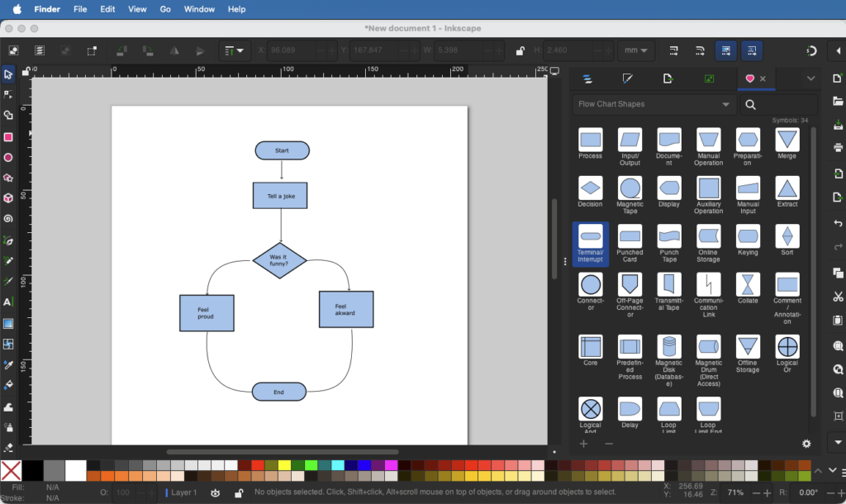This screenshot has height=504, width=846.
Task: Click the lock icon near width controls
Action: click(x=519, y=50)
